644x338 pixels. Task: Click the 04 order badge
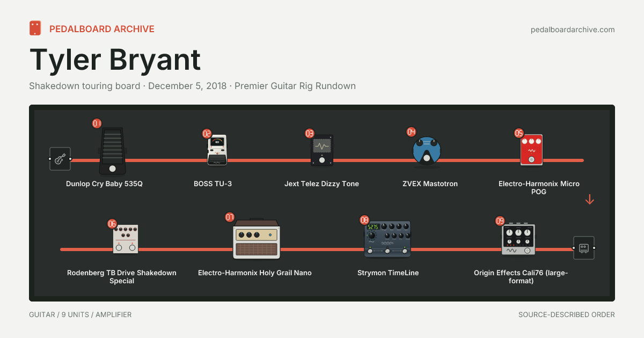(411, 131)
